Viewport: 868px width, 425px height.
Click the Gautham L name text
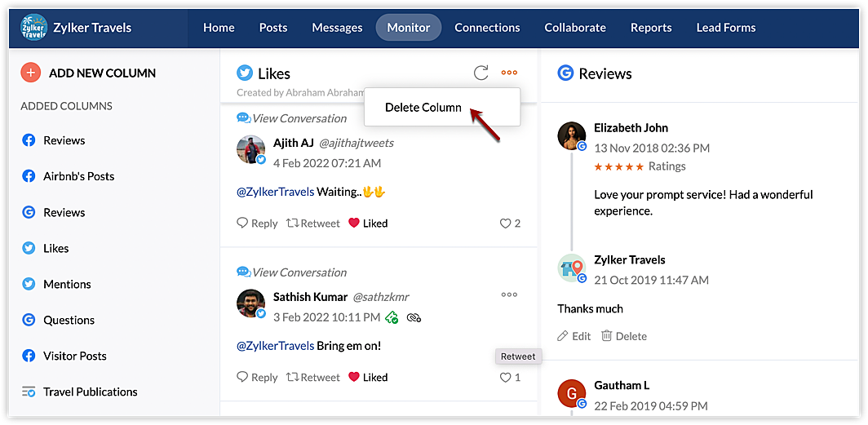(x=622, y=385)
